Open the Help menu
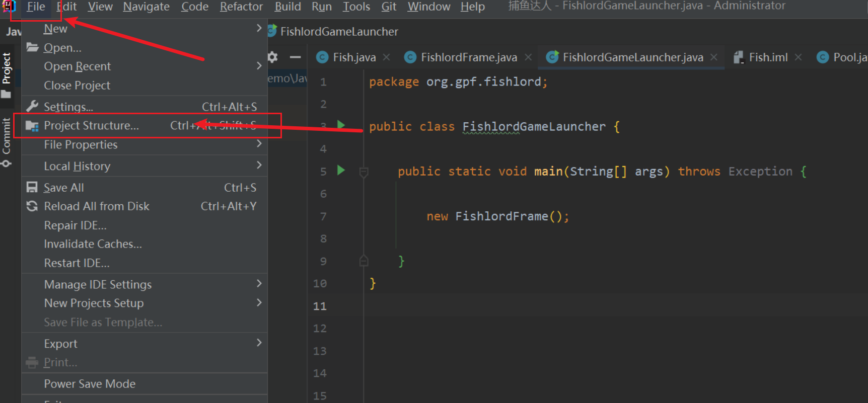The height and width of the screenshot is (403, 868). coord(472,7)
